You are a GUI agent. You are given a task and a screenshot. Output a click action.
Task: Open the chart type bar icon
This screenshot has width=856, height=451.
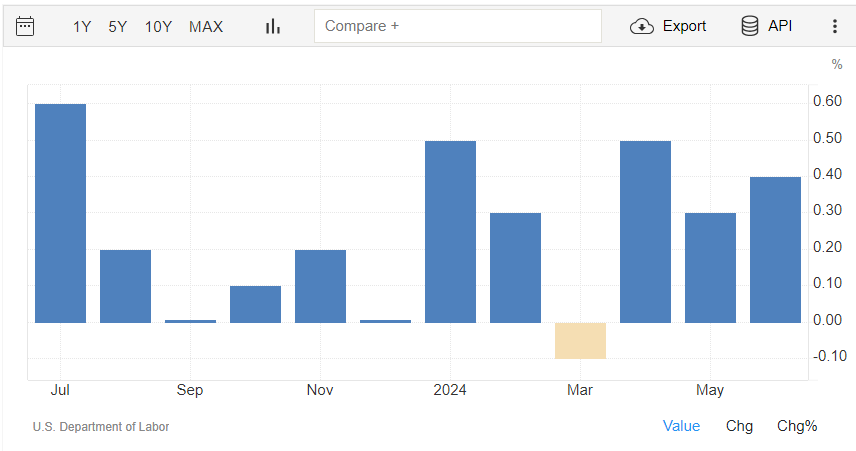coord(273,26)
